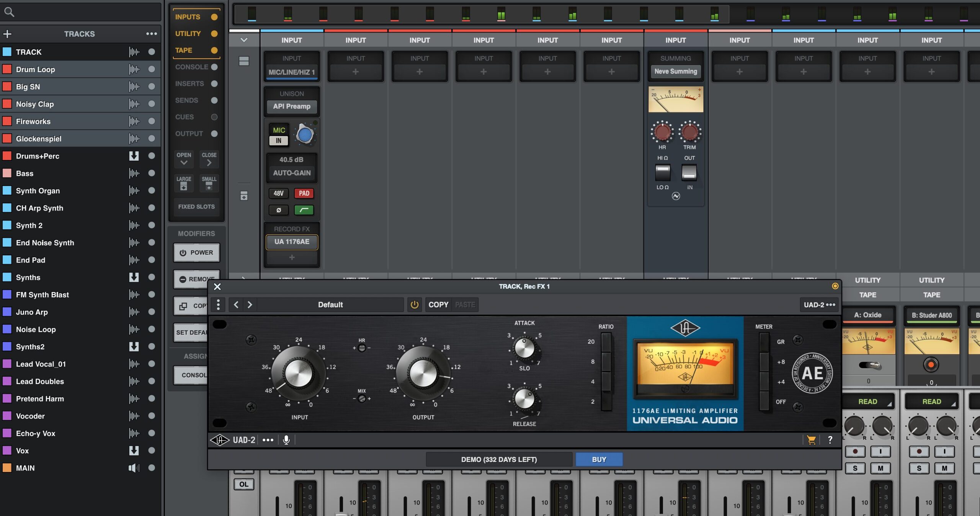Click the 1176AE INPUT knob
The image size is (980, 516).
299,373
